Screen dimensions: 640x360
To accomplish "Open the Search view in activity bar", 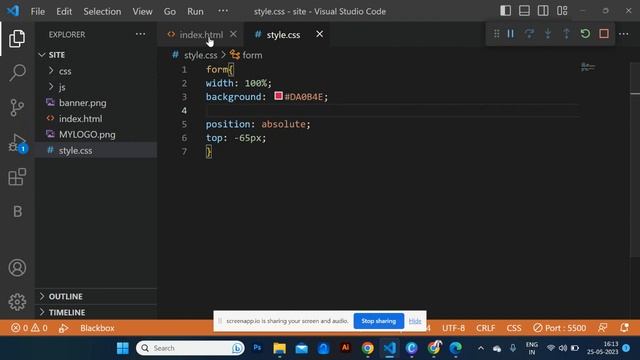I will (17, 73).
